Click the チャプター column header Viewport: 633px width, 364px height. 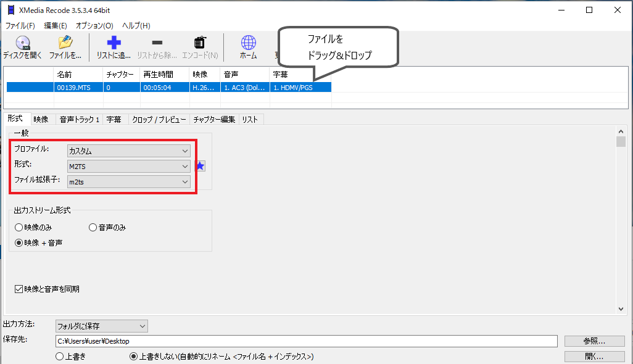pyautogui.click(x=122, y=74)
